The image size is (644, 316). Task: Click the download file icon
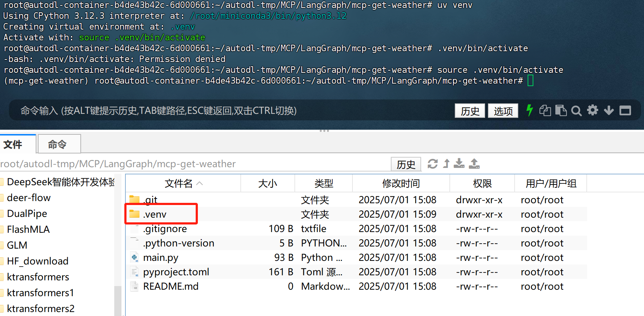click(459, 164)
